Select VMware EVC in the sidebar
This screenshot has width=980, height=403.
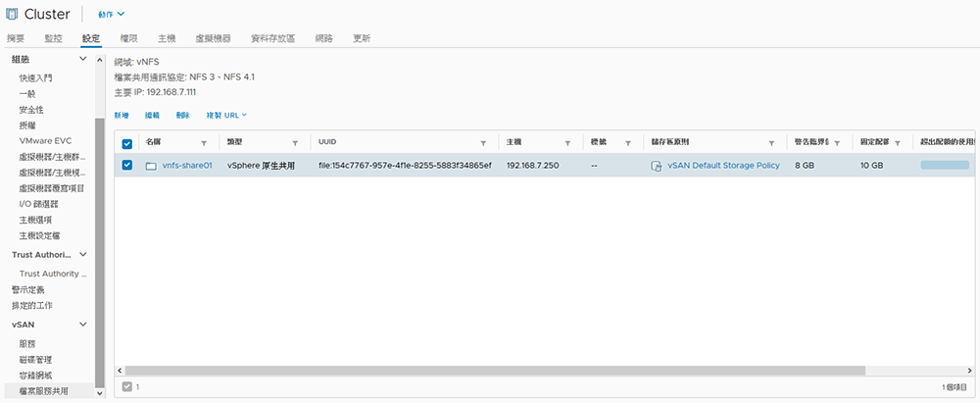[45, 141]
